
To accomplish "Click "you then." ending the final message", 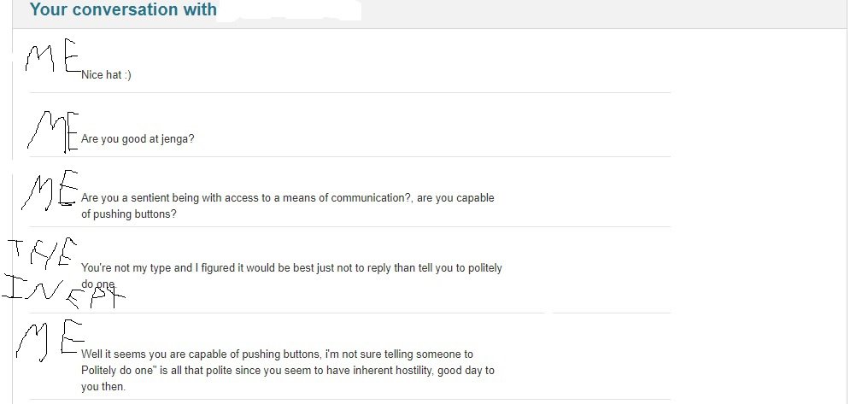I will (x=103, y=387).
